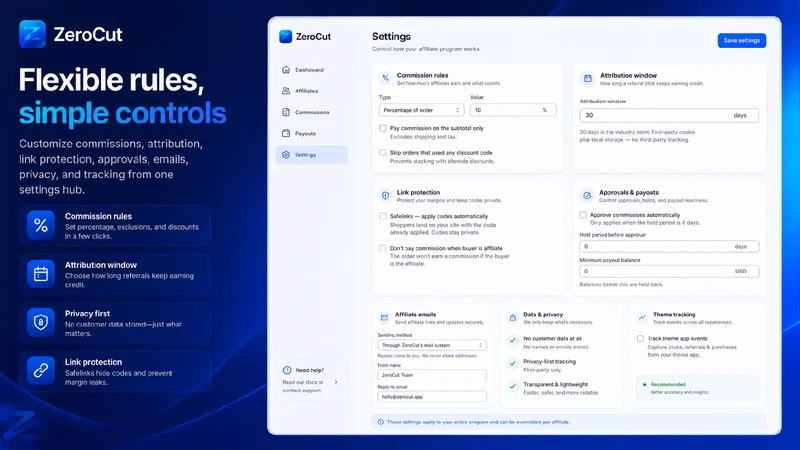800x450 pixels.
Task: Enable Approve commissions automatically
Action: coord(583,215)
